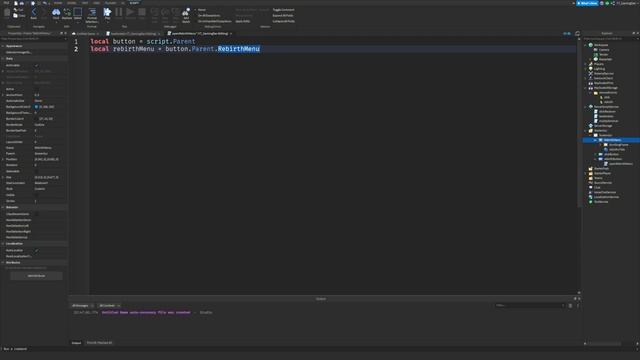640x360 pixels.
Task: Collapse the RebirthMenu tree node arrow
Action: [596, 140]
